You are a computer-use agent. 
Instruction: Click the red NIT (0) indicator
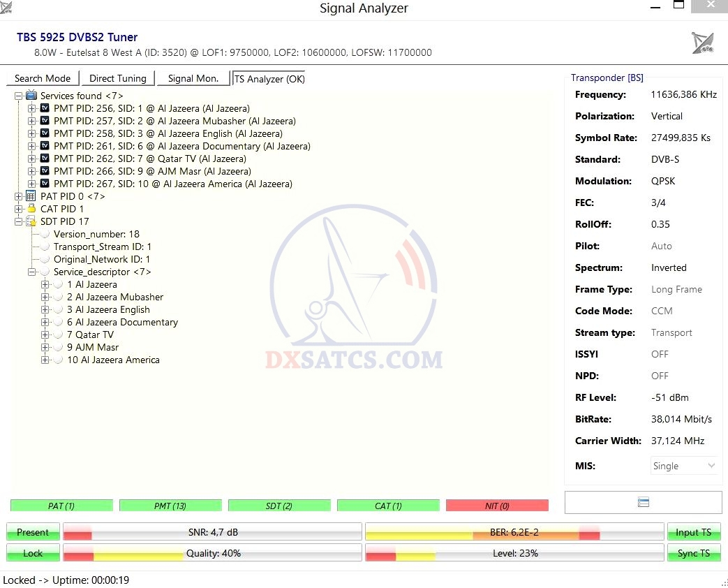coord(497,506)
